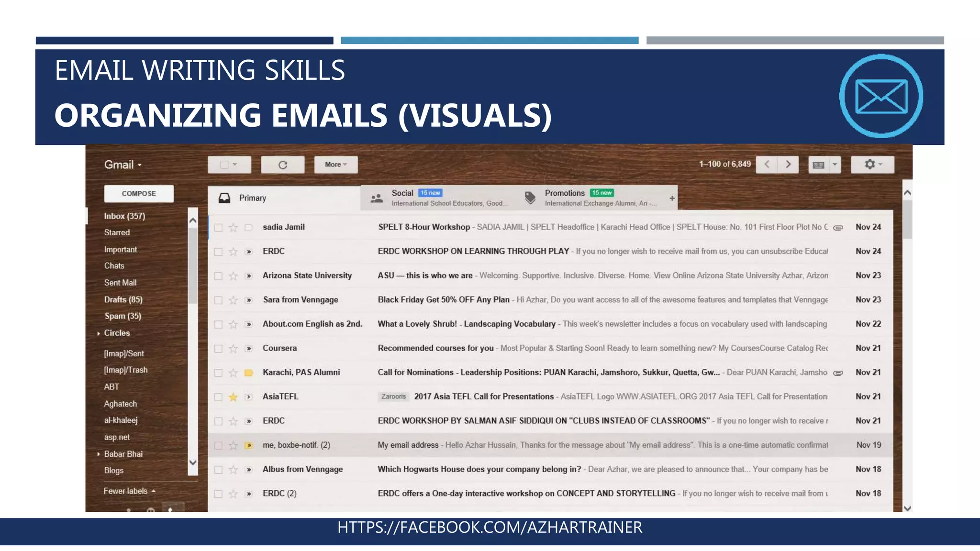Open the Chats folder
980x551 pixels.
click(114, 266)
